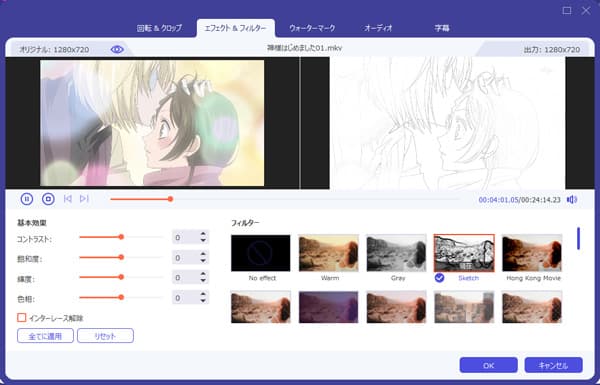Maximize the editor window
The image size is (600, 385).
[567, 11]
